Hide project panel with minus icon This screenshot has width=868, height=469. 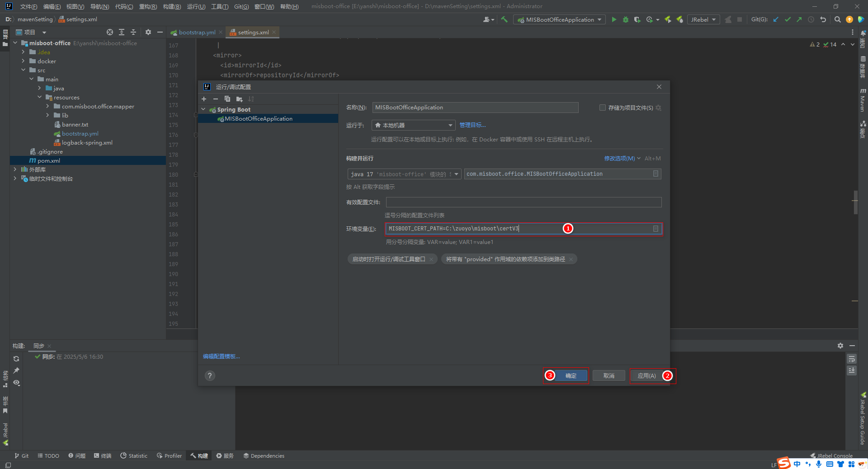pos(160,32)
